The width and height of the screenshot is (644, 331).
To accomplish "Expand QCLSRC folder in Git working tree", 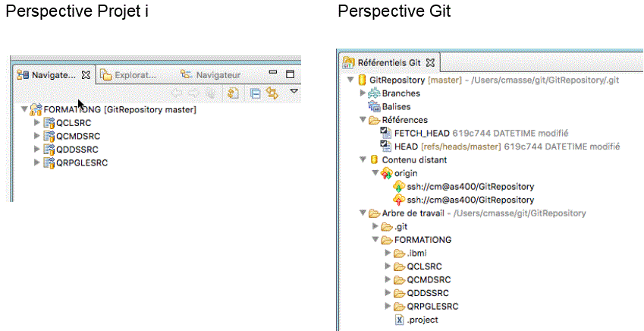I will 388,266.
